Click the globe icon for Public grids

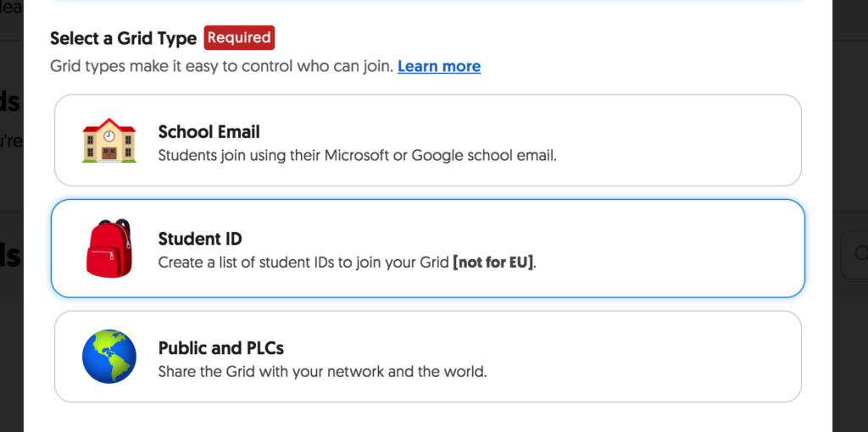point(109,357)
